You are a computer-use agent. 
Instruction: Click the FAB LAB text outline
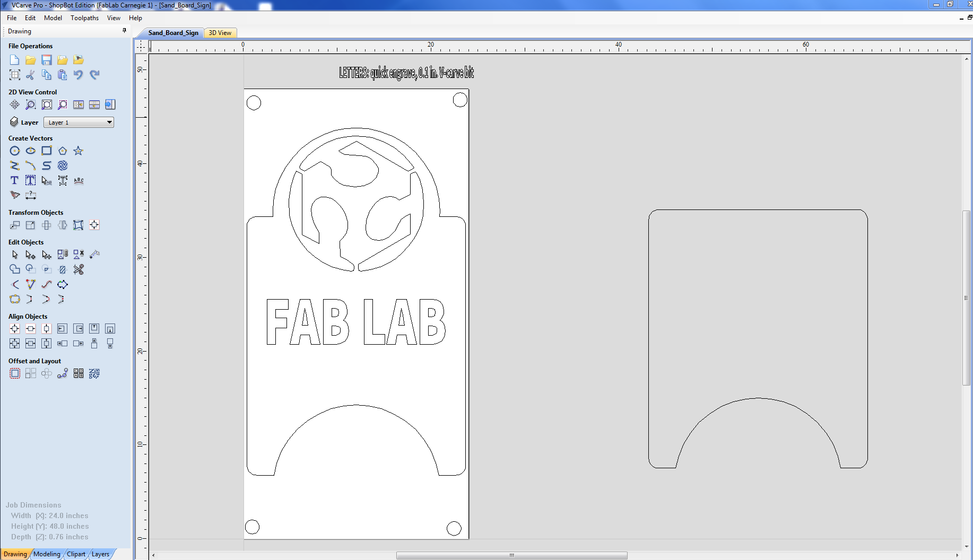point(355,322)
